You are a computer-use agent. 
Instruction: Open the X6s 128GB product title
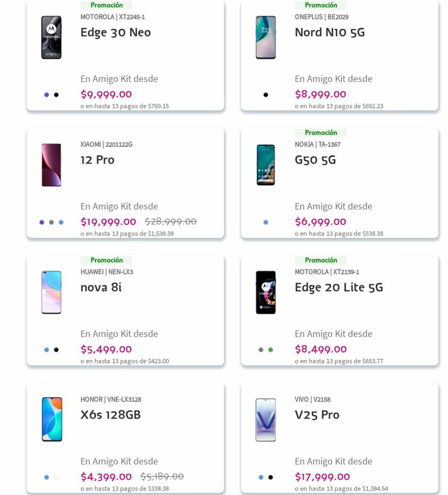coord(110,415)
